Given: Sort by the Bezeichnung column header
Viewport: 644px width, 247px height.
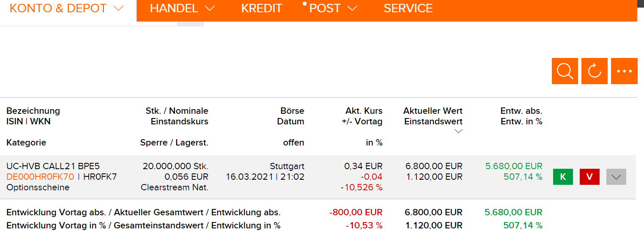Looking at the screenshot, I should click(x=33, y=111).
